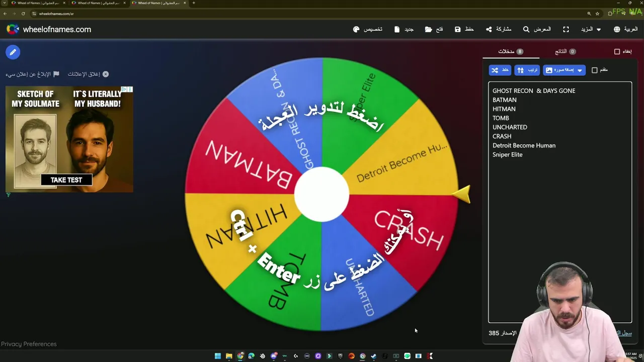Switch to the النتائج results tab
The height and width of the screenshot is (362, 644).
tap(565, 51)
